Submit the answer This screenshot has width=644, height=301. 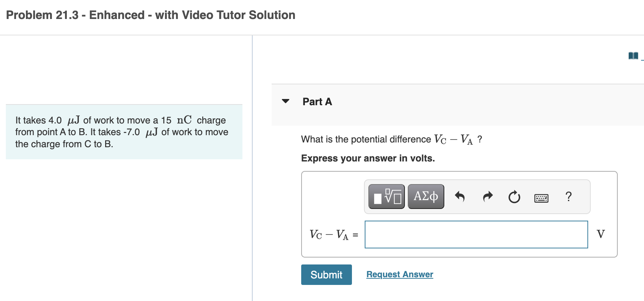click(x=326, y=275)
